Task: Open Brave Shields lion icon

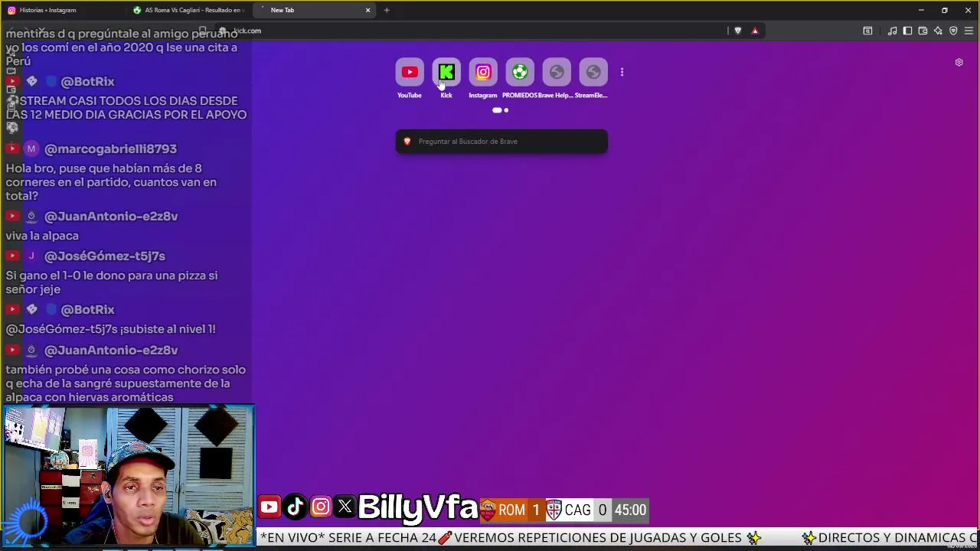Action: click(737, 31)
